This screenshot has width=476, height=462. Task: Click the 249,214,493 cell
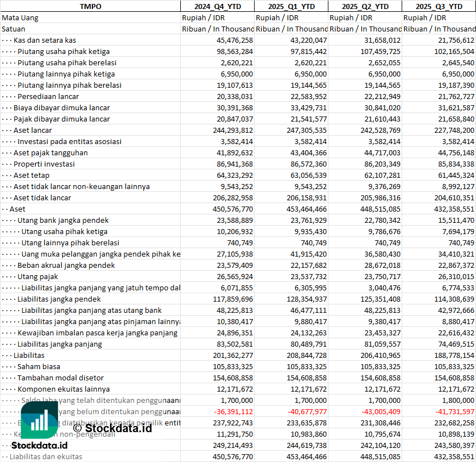click(233, 445)
